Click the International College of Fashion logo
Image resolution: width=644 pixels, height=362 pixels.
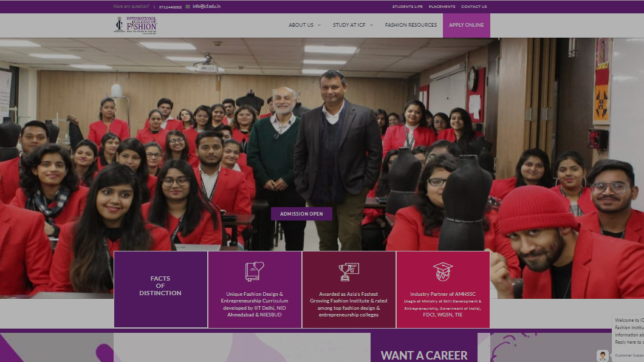[x=135, y=25]
